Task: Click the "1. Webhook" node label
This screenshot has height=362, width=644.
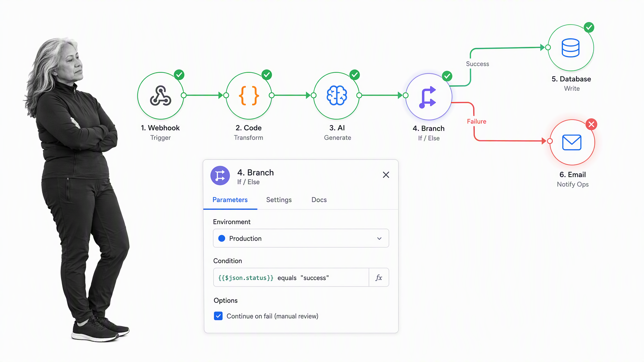Action: pyautogui.click(x=160, y=128)
